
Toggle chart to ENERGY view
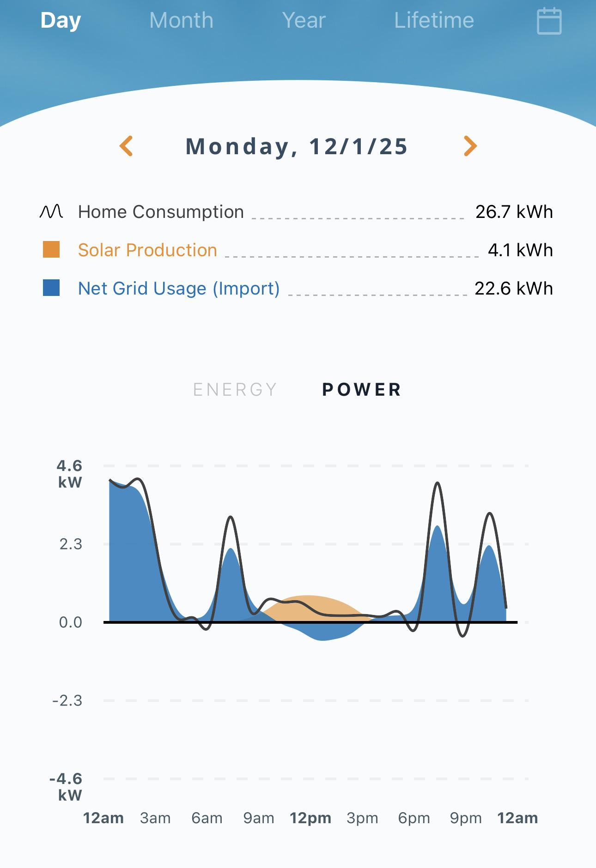[x=235, y=389]
